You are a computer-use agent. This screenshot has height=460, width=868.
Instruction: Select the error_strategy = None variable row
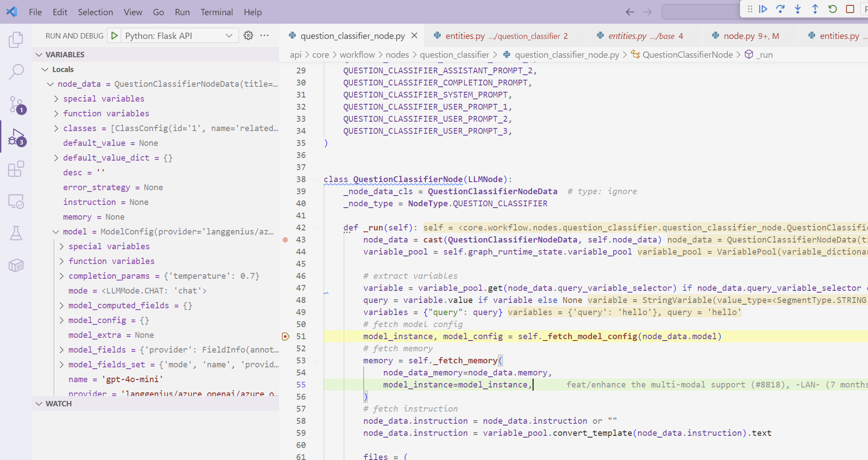pyautogui.click(x=156, y=187)
